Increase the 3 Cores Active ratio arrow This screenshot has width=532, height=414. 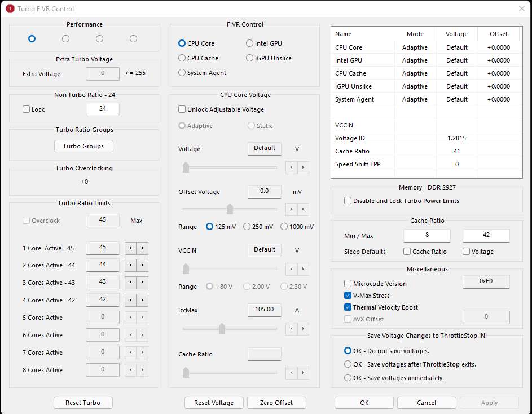142,283
